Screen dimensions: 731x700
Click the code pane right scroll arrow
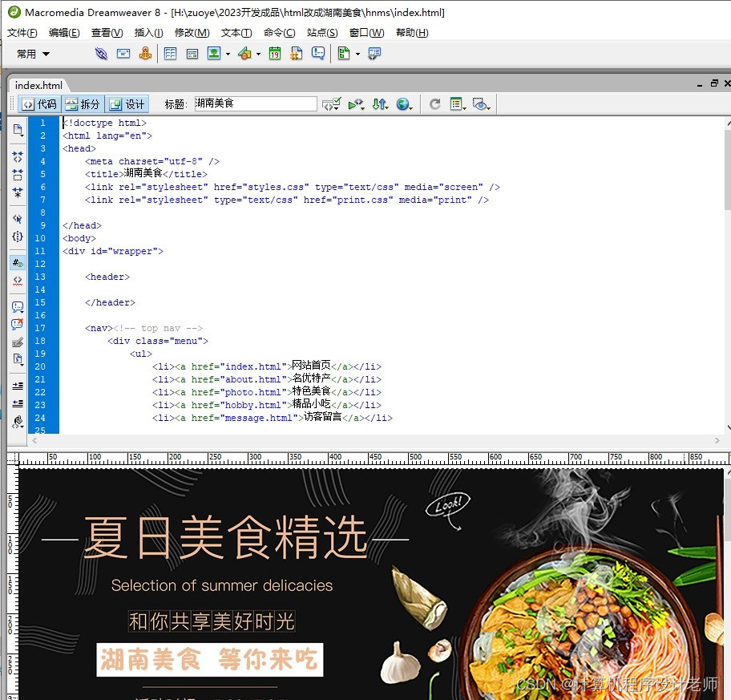(717, 440)
